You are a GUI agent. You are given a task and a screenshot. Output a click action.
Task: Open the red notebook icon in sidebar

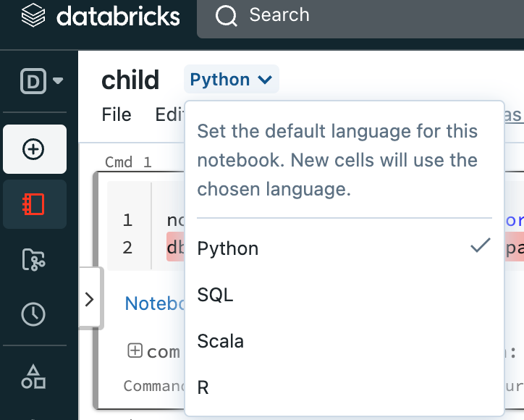click(x=34, y=205)
